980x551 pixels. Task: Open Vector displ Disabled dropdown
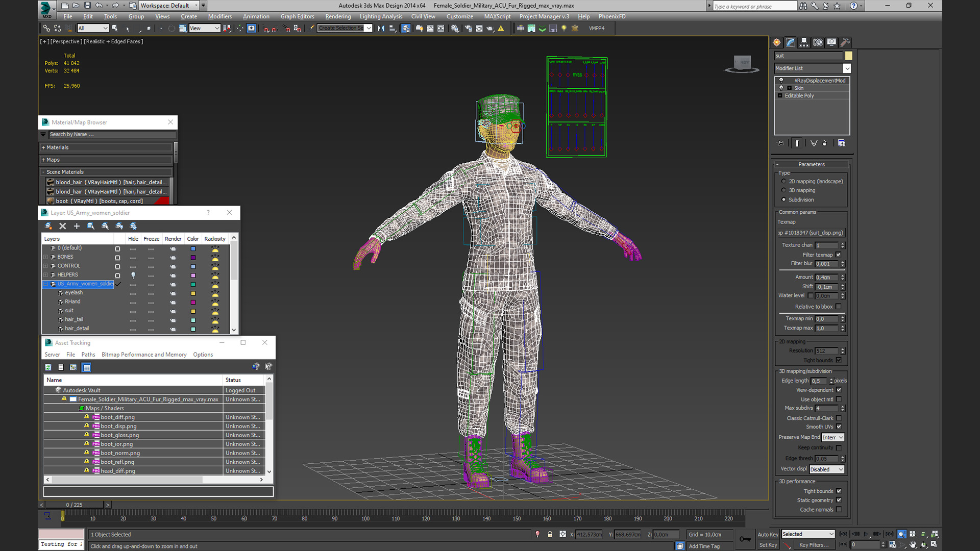click(x=827, y=469)
